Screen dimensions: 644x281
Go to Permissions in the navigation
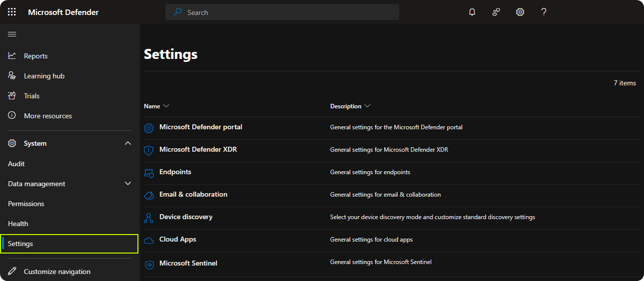tap(26, 204)
